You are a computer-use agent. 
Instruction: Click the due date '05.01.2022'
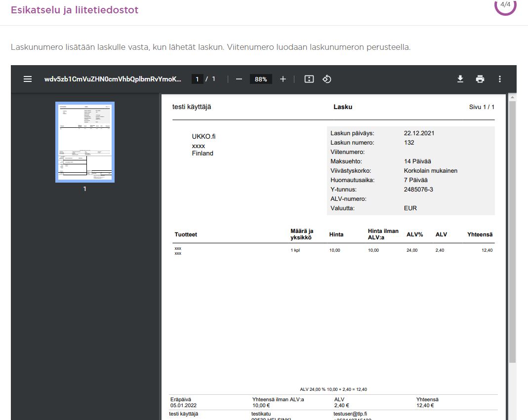(184, 406)
